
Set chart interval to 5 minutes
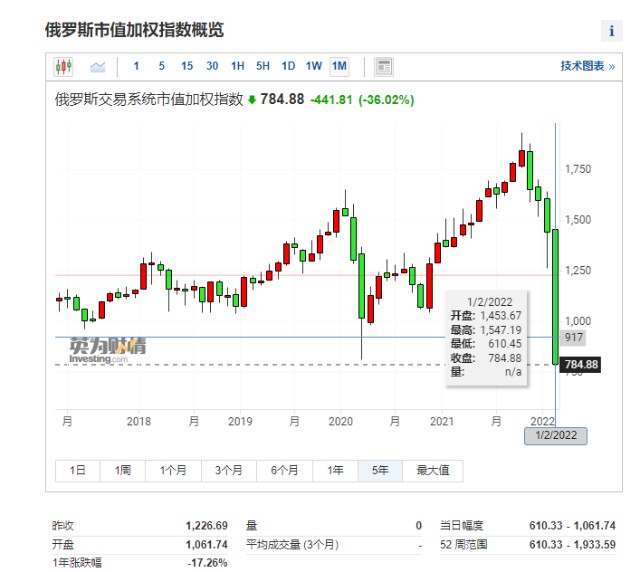pos(161,67)
